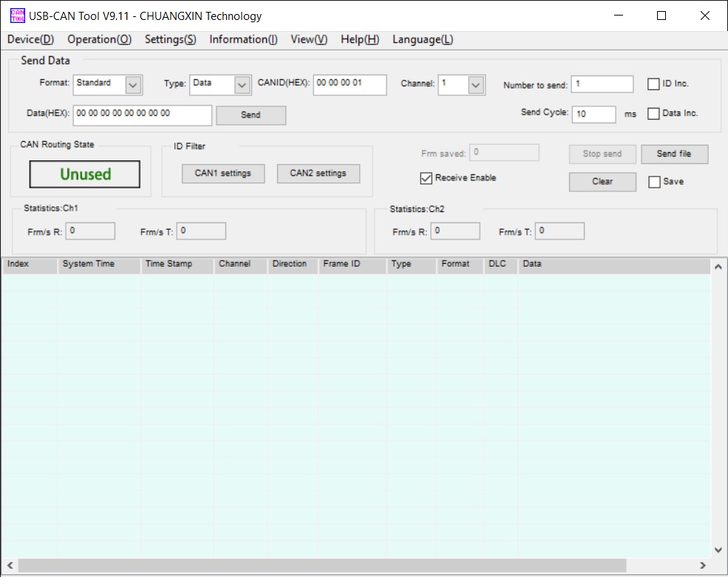Uncheck the Receive Enable checkbox

coord(426,178)
